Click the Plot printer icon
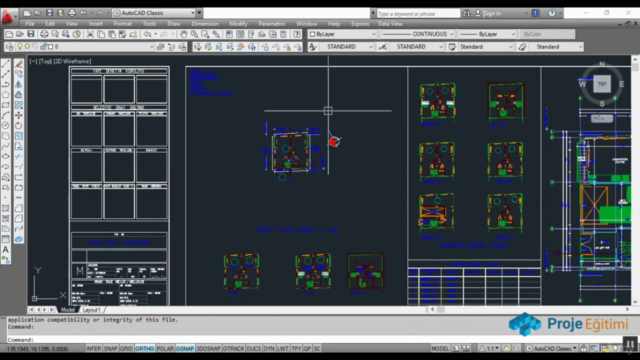The width and height of the screenshot is (640, 360). [x=44, y=34]
